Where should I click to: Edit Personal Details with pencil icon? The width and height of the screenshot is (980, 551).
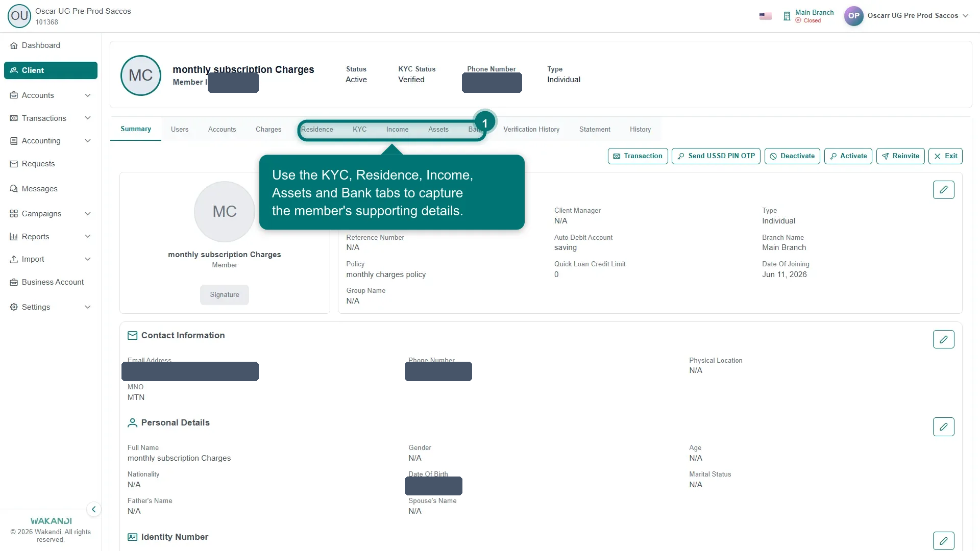click(943, 427)
